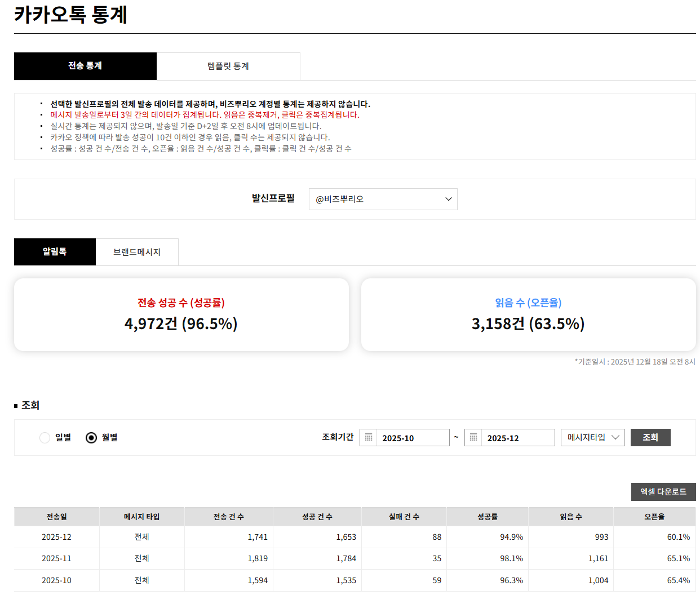Click the end date field 2025-12
Image resolution: width=700 pixels, height=595 pixels.
coord(517,438)
